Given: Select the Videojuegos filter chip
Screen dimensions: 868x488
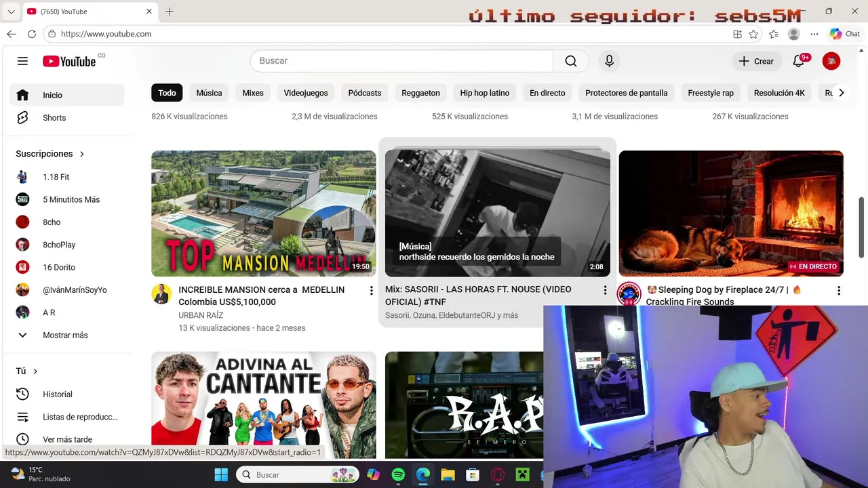Looking at the screenshot, I should (x=306, y=93).
